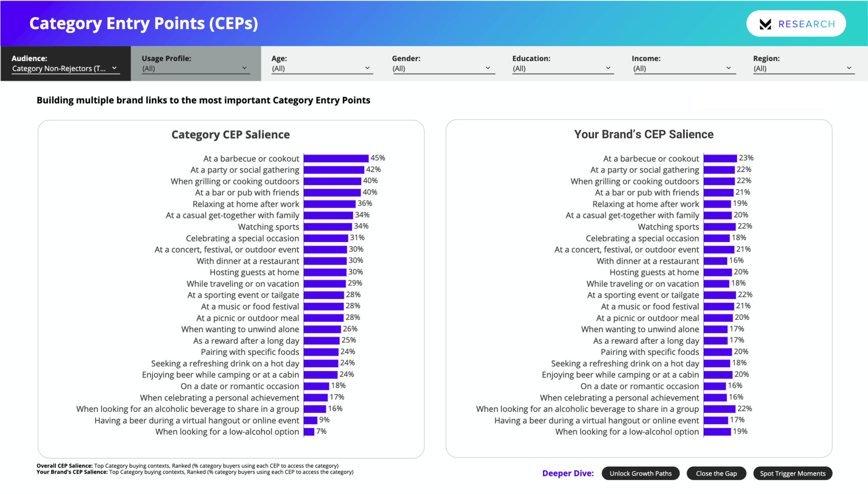Click the Category Entry Points (CEPs) header title
Image resolution: width=868 pixels, height=494 pixels.
click(x=144, y=23)
